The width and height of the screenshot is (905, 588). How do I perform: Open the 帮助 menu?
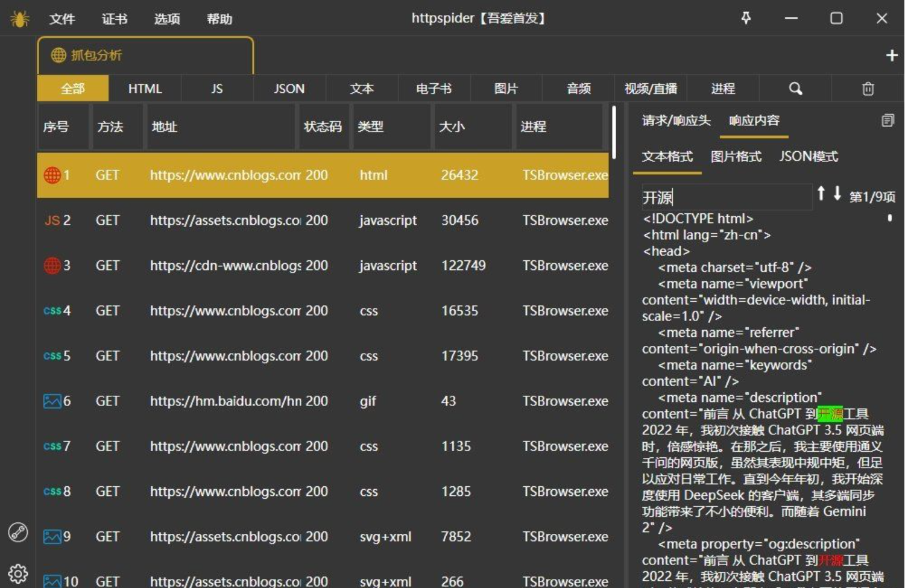pos(219,19)
